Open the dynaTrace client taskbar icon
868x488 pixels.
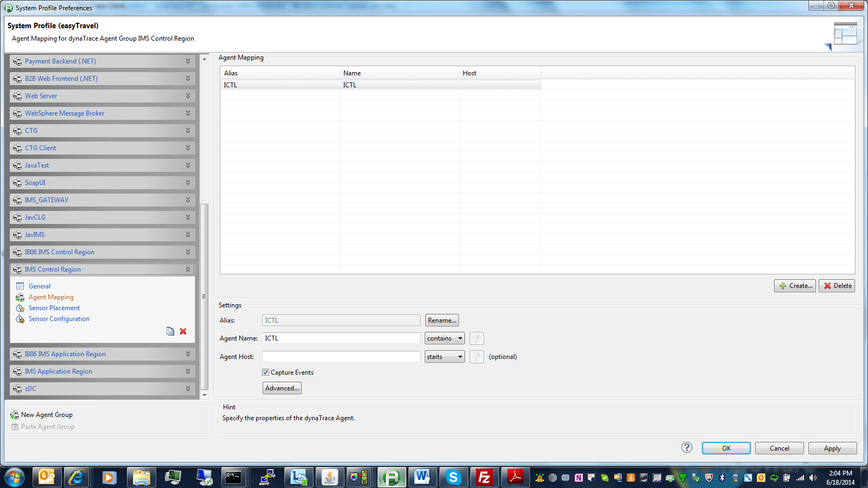click(391, 477)
